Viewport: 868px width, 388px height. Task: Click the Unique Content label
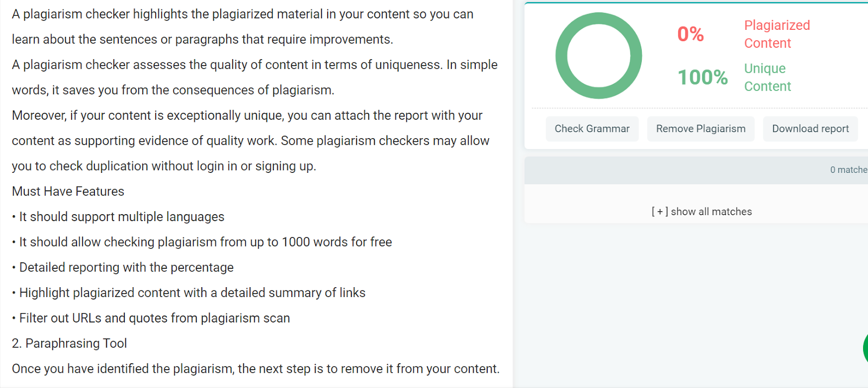point(768,77)
